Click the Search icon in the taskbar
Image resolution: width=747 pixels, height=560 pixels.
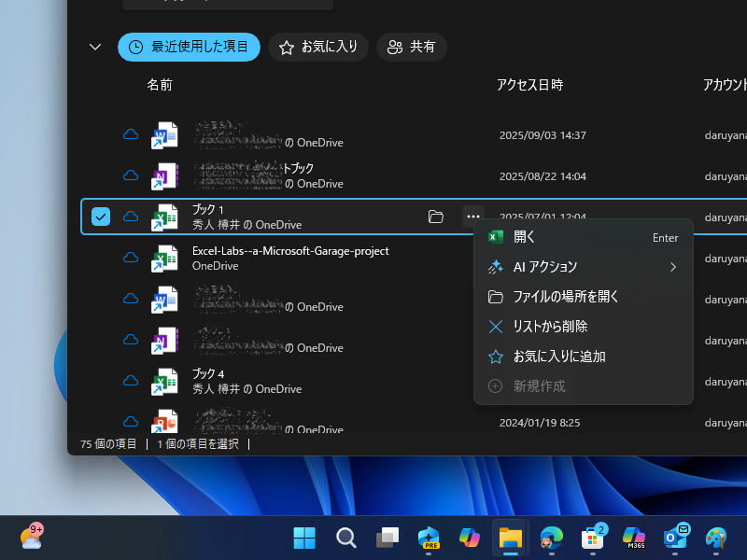coord(346,538)
